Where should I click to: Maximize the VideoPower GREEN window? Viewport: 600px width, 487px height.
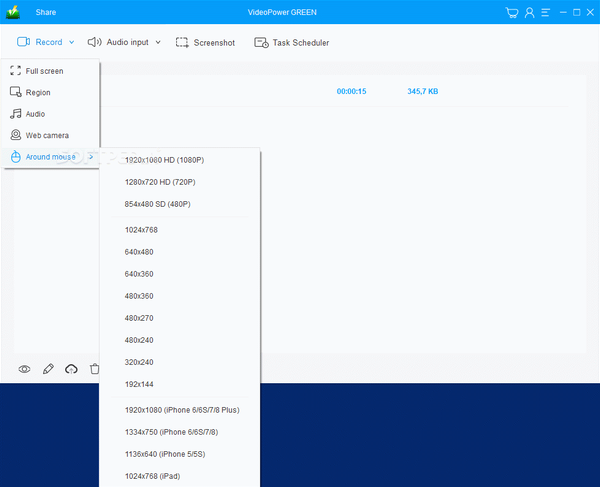[x=577, y=13]
